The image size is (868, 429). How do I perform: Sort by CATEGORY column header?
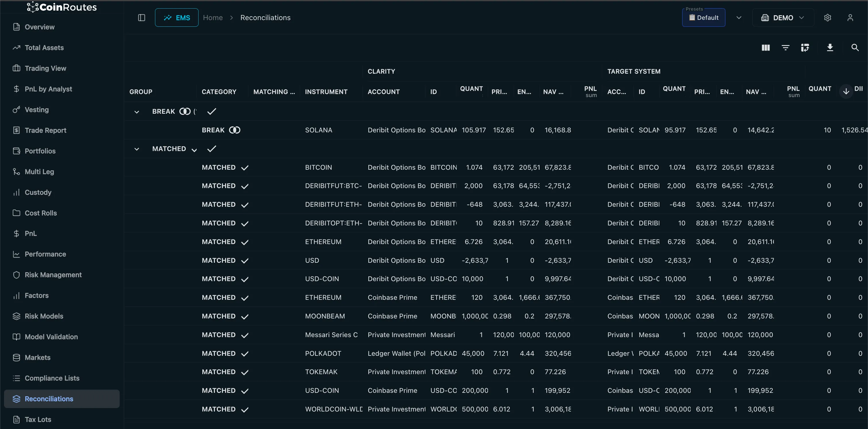[x=219, y=92]
